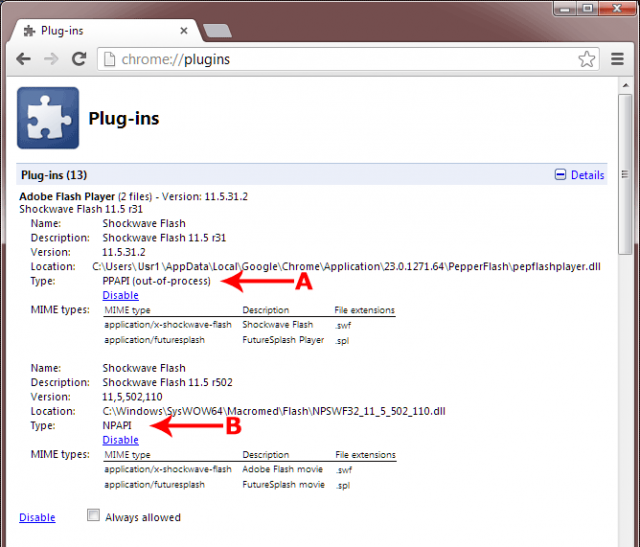The width and height of the screenshot is (640, 547).
Task: Click the forward navigation arrow
Action: pyautogui.click(x=50, y=59)
